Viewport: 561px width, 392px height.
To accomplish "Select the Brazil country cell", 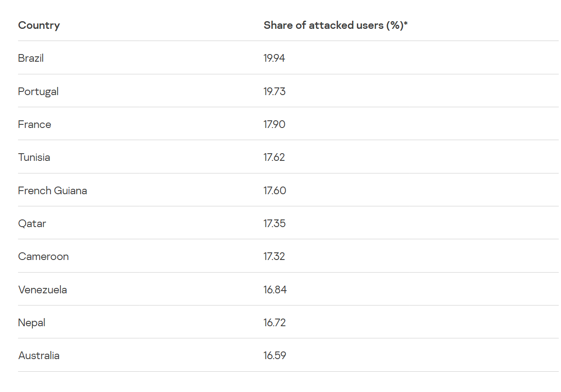I will click(x=31, y=58).
